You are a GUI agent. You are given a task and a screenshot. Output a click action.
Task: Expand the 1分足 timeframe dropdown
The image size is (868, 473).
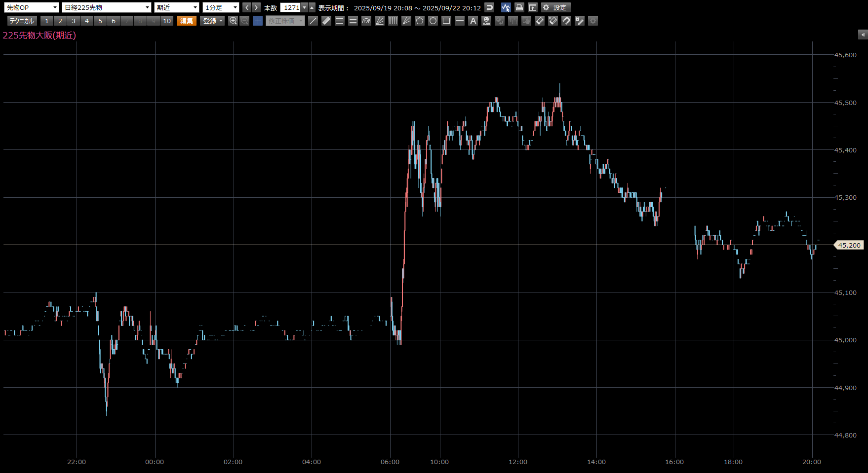tap(221, 7)
